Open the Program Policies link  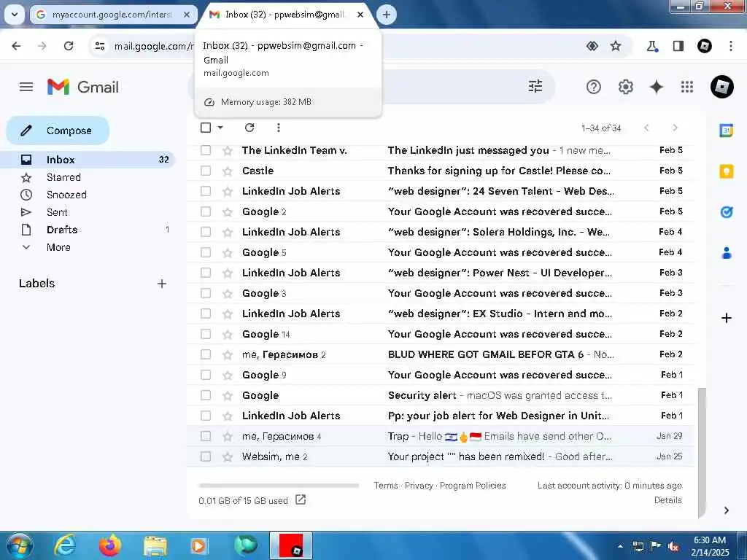coord(473,485)
